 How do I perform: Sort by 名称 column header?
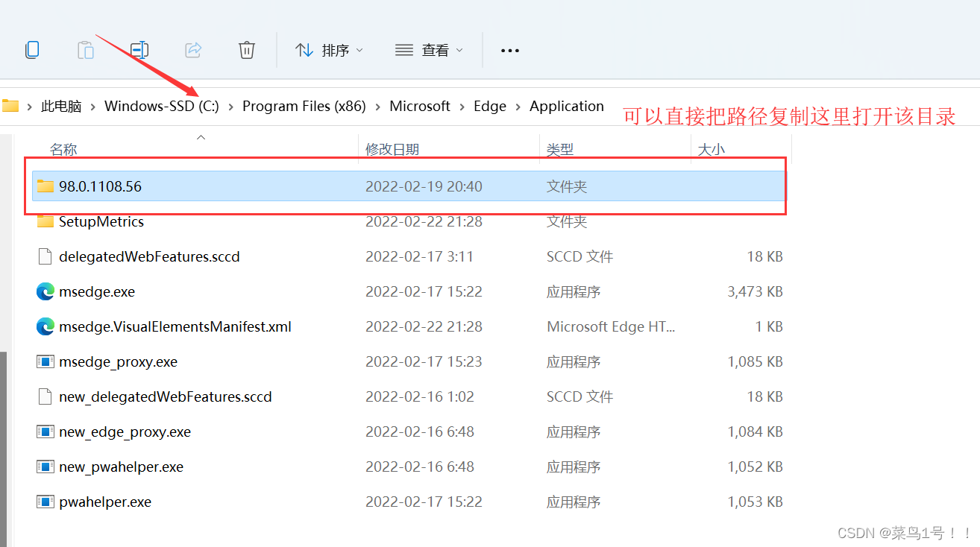[x=63, y=150]
